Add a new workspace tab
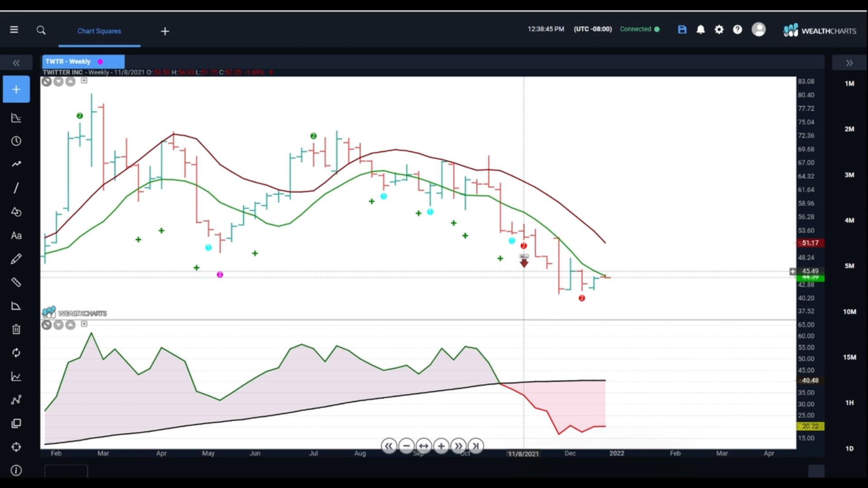 tap(165, 31)
